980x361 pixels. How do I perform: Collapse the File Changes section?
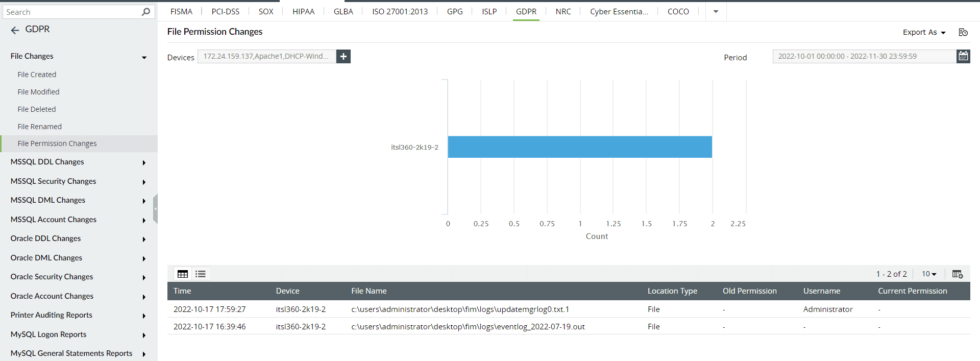coord(144,57)
